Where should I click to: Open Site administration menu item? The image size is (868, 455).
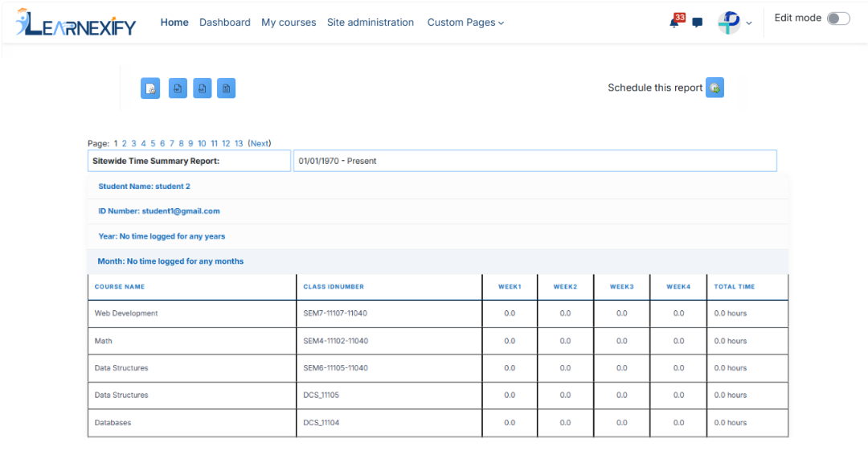coord(371,23)
